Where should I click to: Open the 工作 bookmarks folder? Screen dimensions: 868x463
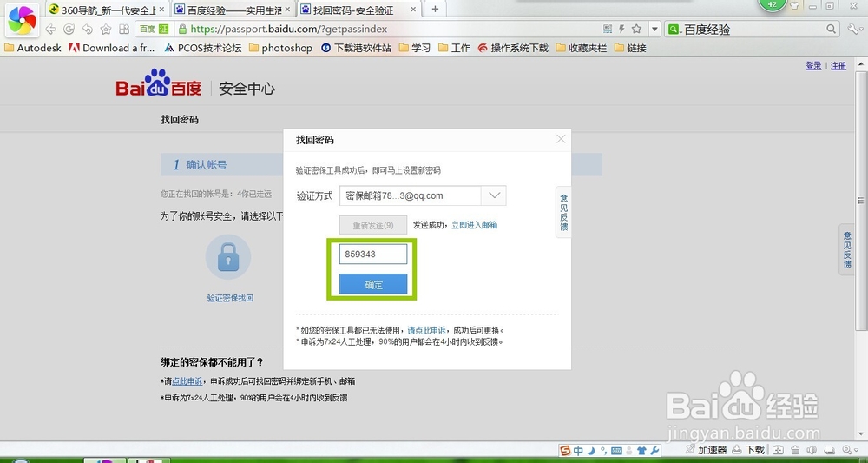(454, 48)
